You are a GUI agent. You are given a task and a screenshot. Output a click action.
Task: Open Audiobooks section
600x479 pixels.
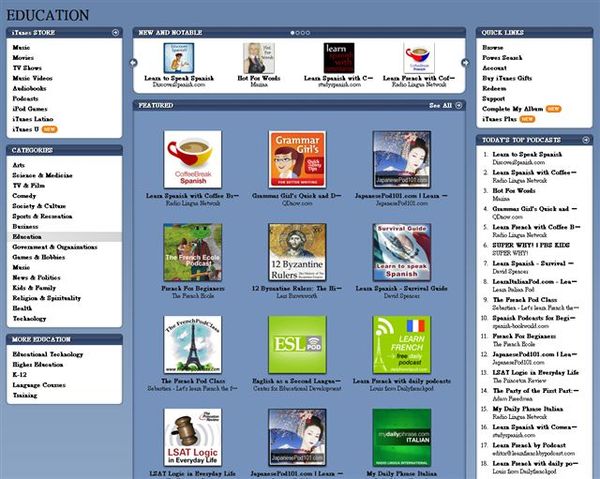click(29, 88)
